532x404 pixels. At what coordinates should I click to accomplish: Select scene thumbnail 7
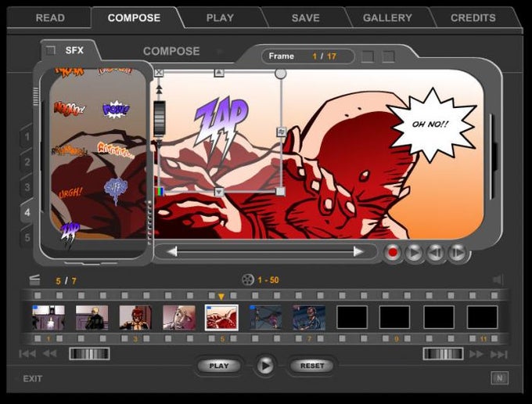point(309,318)
